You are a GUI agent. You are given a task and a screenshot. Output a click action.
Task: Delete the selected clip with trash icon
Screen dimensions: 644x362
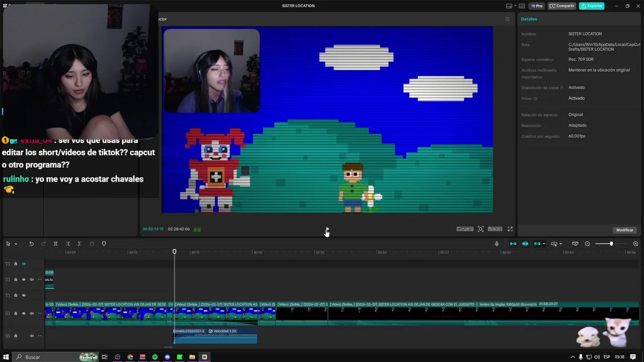pyautogui.click(x=92, y=244)
